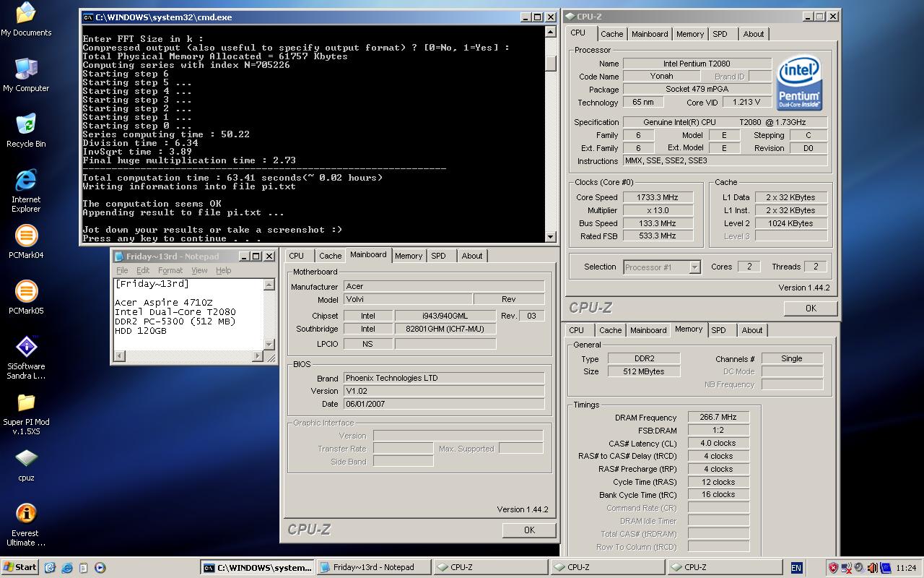Click the disconnected network tray icon
924x578 pixels.
tap(847, 568)
